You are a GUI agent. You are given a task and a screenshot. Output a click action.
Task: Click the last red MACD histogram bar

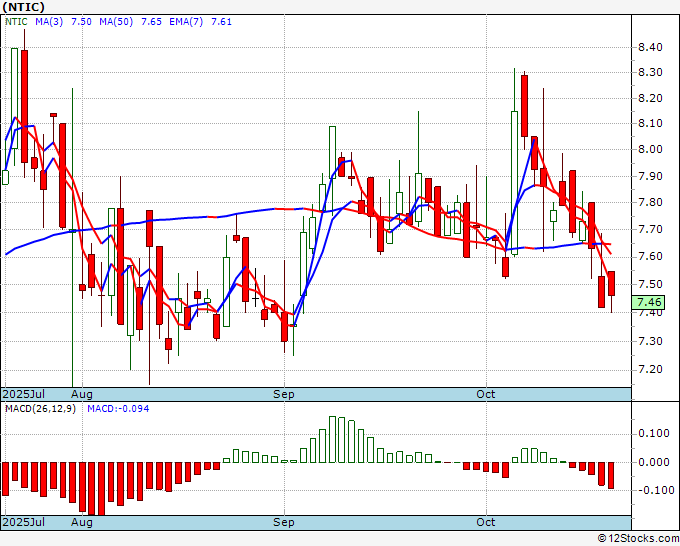point(611,476)
